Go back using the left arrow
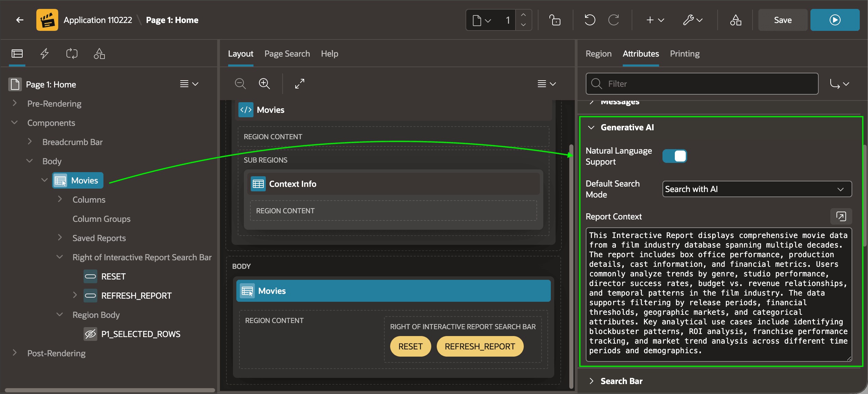868x394 pixels. point(20,20)
